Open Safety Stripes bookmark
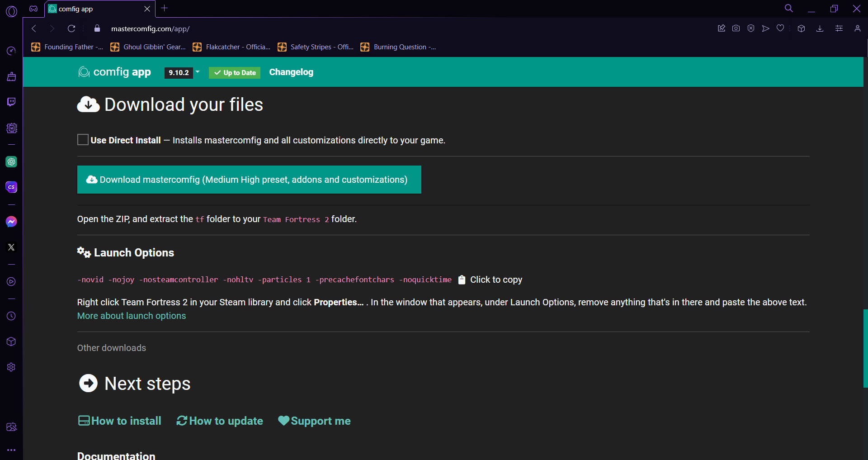 coord(316,47)
